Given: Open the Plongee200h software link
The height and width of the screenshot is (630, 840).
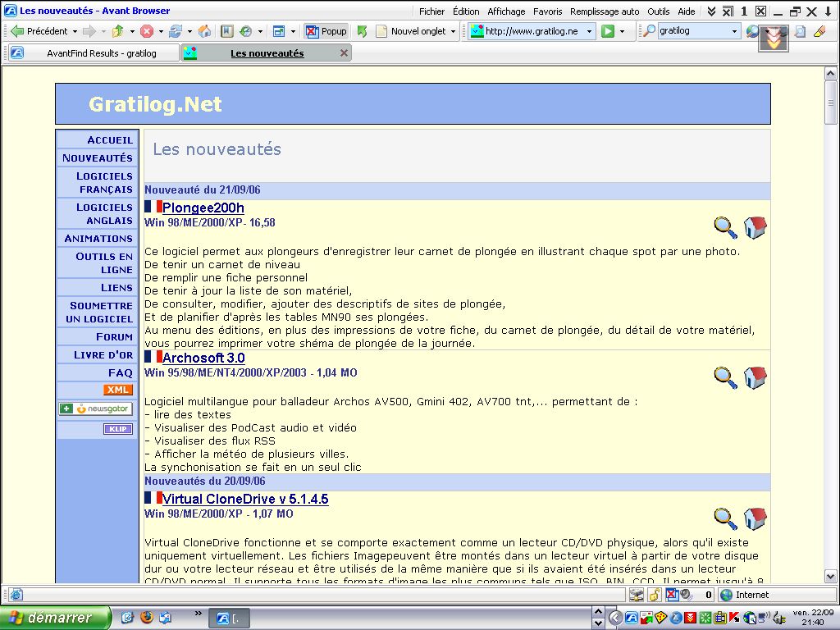Looking at the screenshot, I should [x=203, y=208].
